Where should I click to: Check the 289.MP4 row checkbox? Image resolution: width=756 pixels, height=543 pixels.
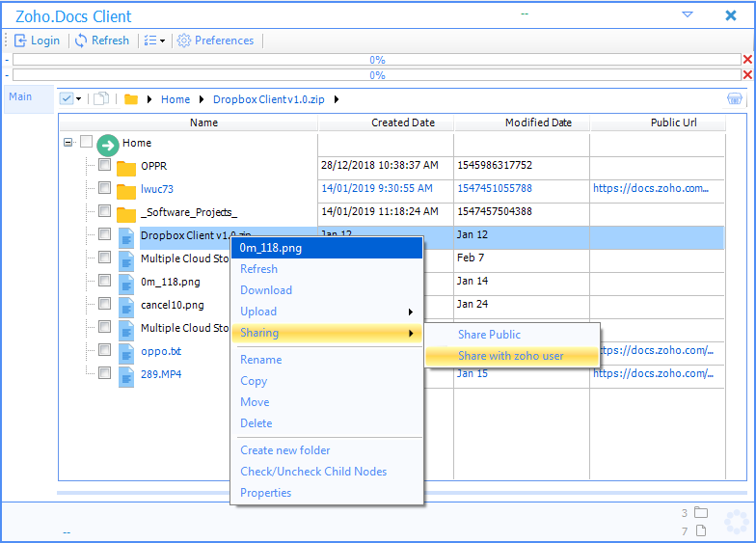[104, 372]
